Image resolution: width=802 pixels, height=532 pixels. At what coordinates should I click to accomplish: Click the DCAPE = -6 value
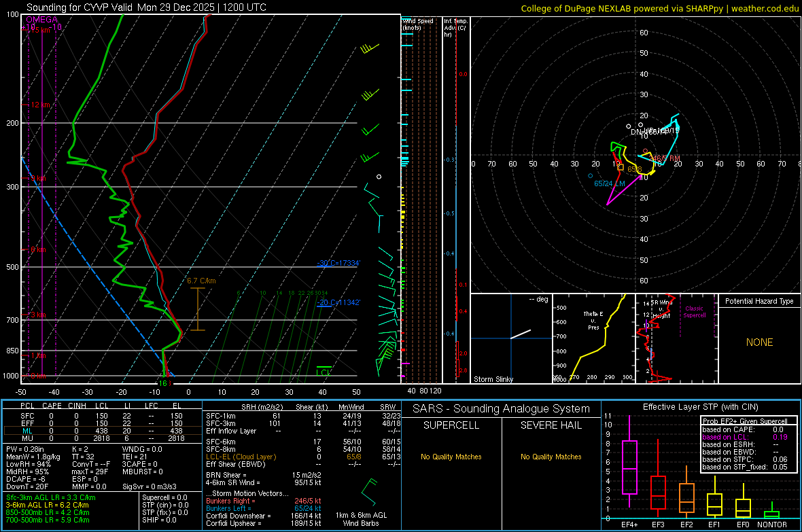pyautogui.click(x=26, y=479)
